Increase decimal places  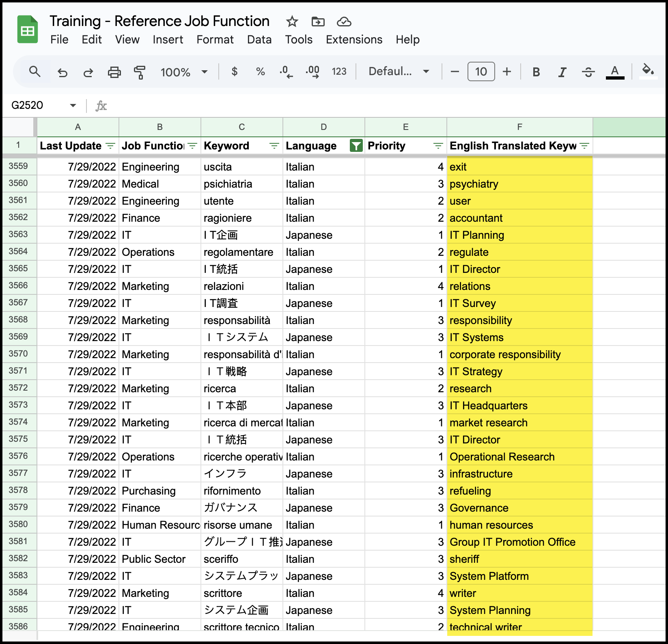coord(312,72)
